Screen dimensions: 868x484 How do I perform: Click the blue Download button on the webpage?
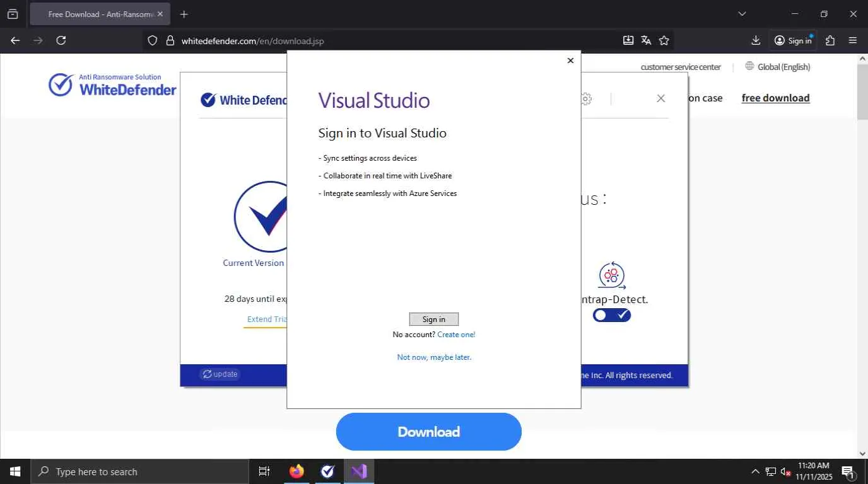(x=429, y=432)
